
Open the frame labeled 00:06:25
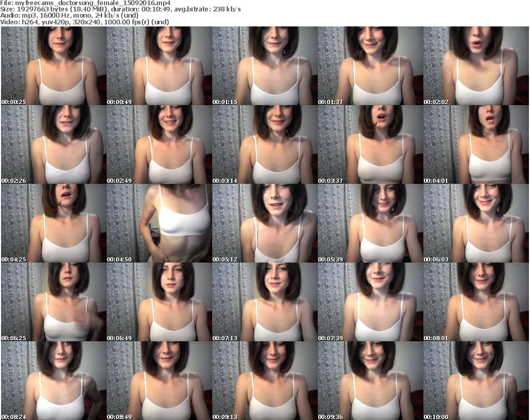click(53, 302)
